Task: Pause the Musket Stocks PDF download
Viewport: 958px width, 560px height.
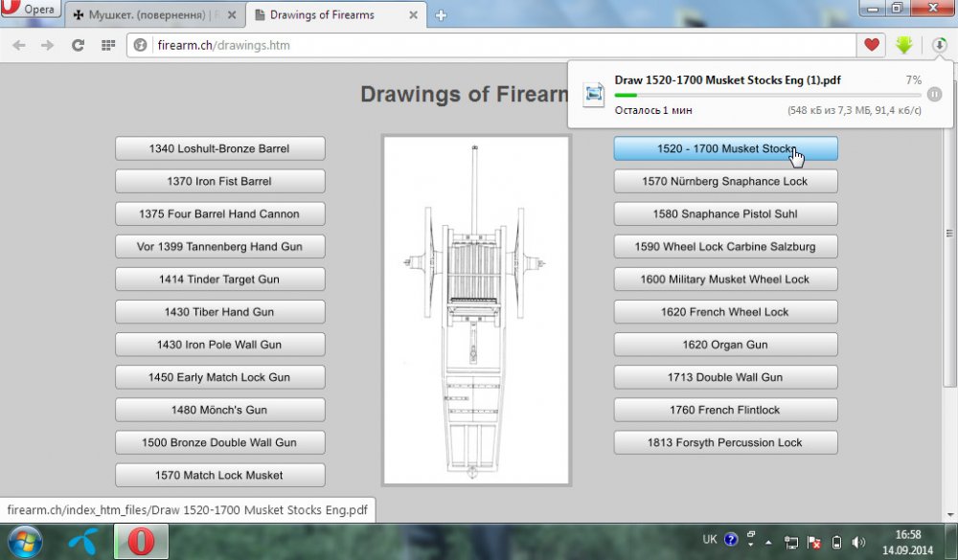Action: [934, 94]
